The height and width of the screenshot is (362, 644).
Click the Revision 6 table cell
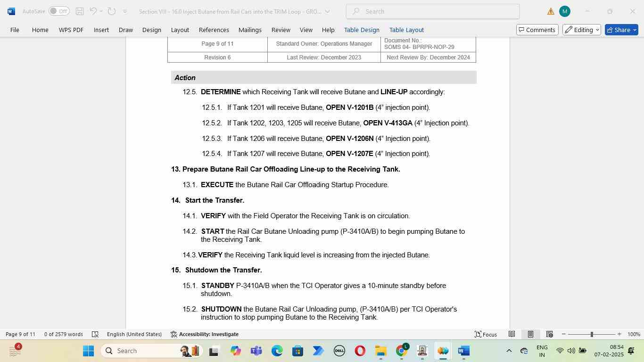click(217, 57)
